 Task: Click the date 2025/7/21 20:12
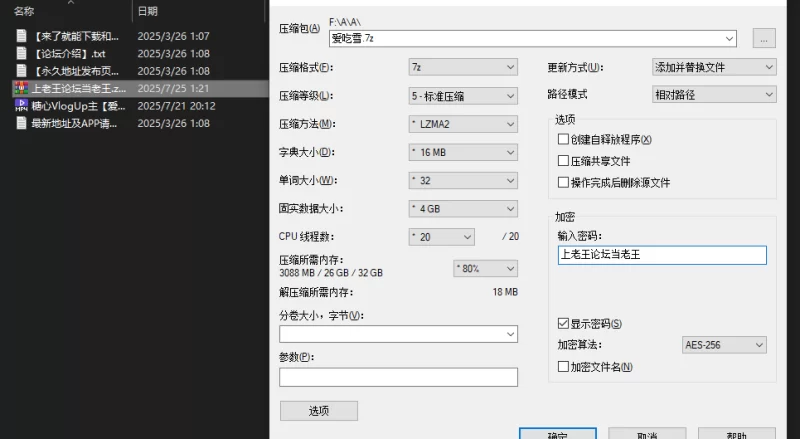click(x=177, y=106)
